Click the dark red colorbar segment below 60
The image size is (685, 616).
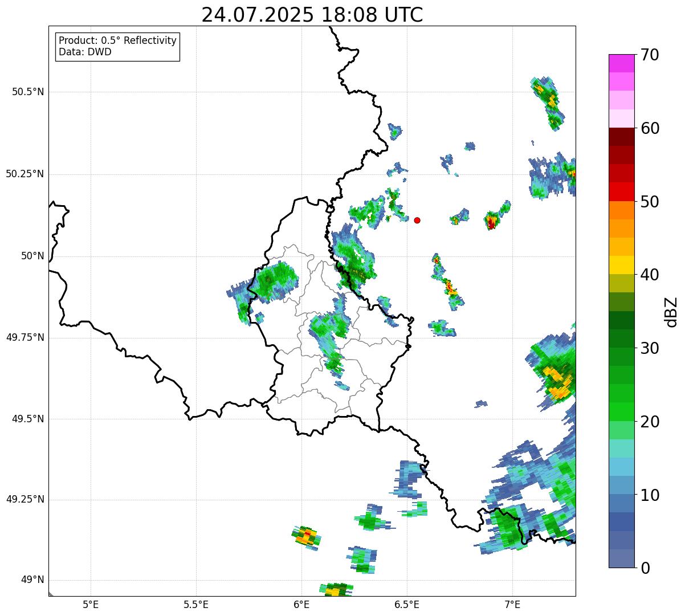(622, 137)
